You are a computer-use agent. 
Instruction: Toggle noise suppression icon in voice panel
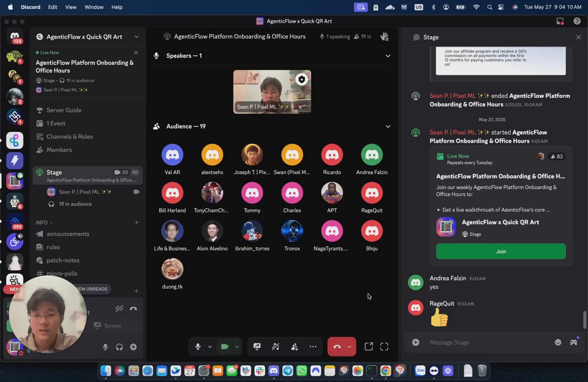point(119,309)
